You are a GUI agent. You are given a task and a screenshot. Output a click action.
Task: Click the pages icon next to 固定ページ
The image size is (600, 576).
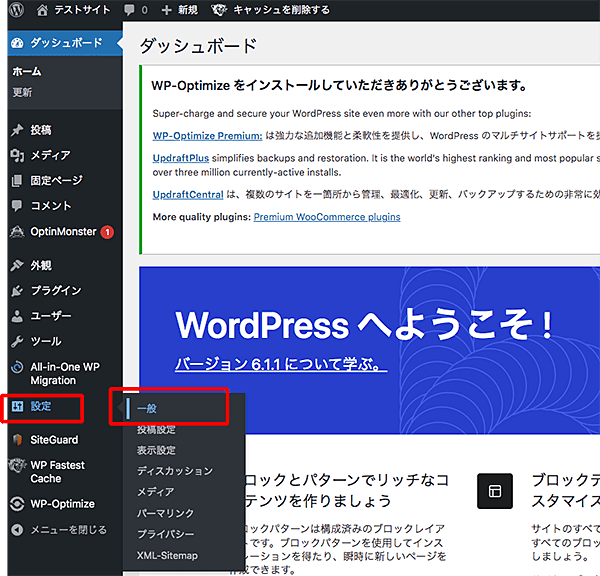17,181
